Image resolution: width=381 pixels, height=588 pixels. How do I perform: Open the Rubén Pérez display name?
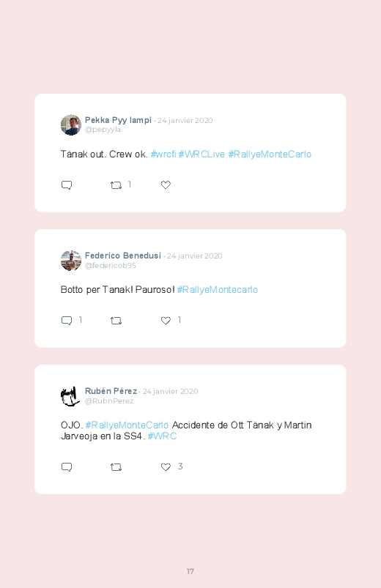(x=111, y=391)
